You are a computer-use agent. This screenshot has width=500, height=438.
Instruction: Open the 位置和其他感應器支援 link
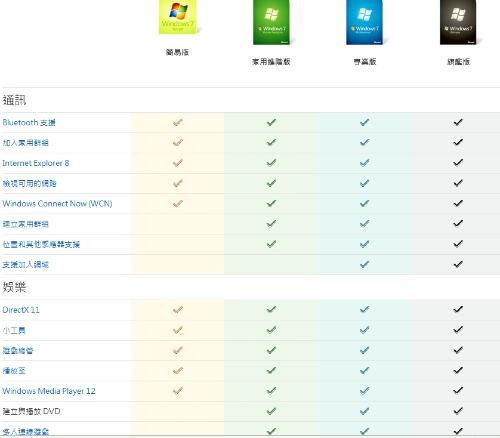[x=41, y=244]
